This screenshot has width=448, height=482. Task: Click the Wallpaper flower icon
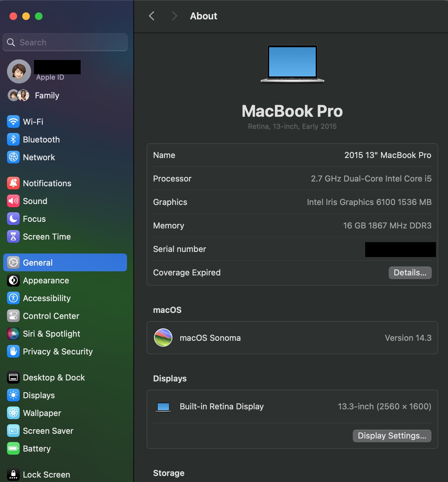(x=13, y=413)
